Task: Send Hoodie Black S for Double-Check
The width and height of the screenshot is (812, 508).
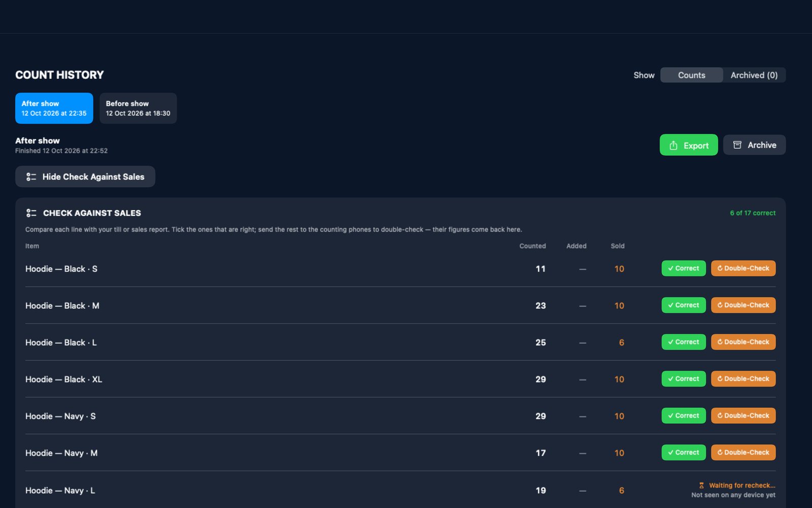Action: (x=743, y=268)
